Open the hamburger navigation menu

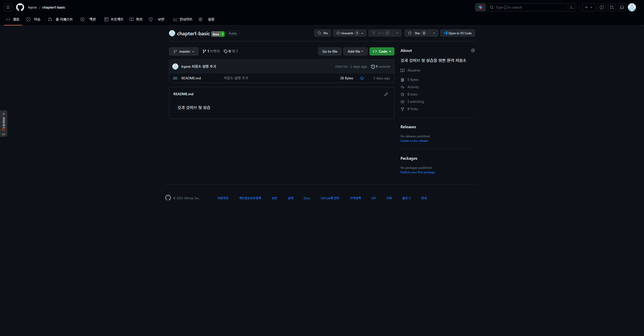[8, 7]
